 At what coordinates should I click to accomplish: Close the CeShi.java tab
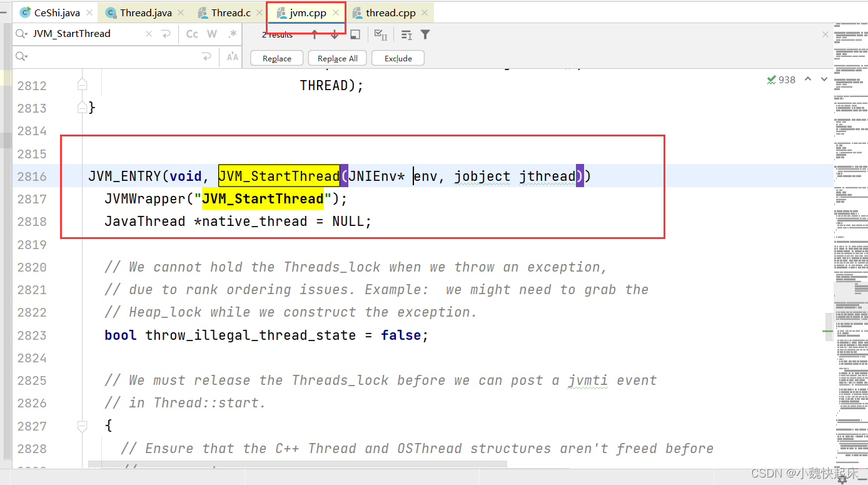click(x=89, y=13)
